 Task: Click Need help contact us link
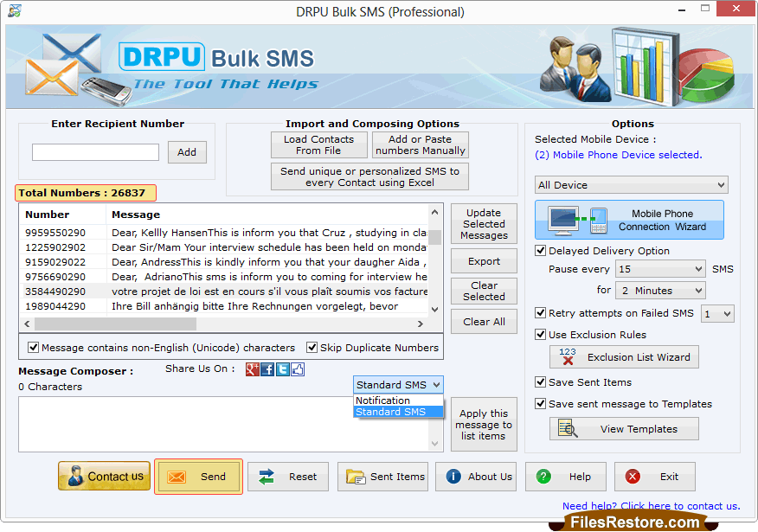pyautogui.click(x=651, y=506)
